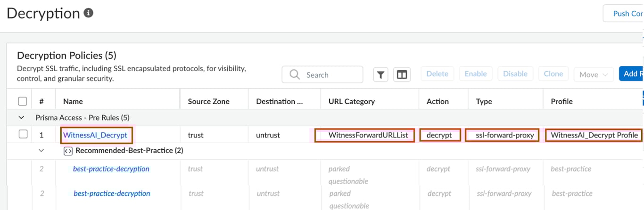Collapse Prisma Access - Pre Rules group
644x210 pixels.
(21, 118)
